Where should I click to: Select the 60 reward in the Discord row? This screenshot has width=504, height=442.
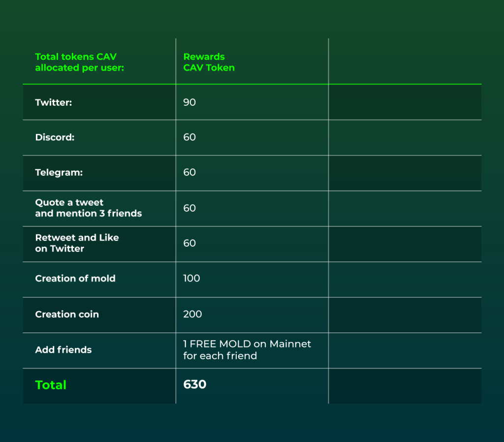coord(189,137)
